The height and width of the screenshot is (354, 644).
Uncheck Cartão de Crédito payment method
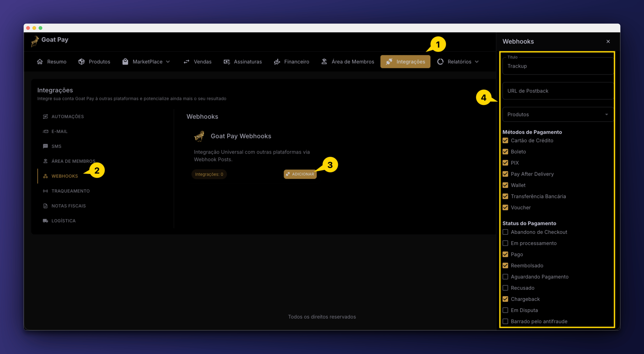pyautogui.click(x=505, y=141)
